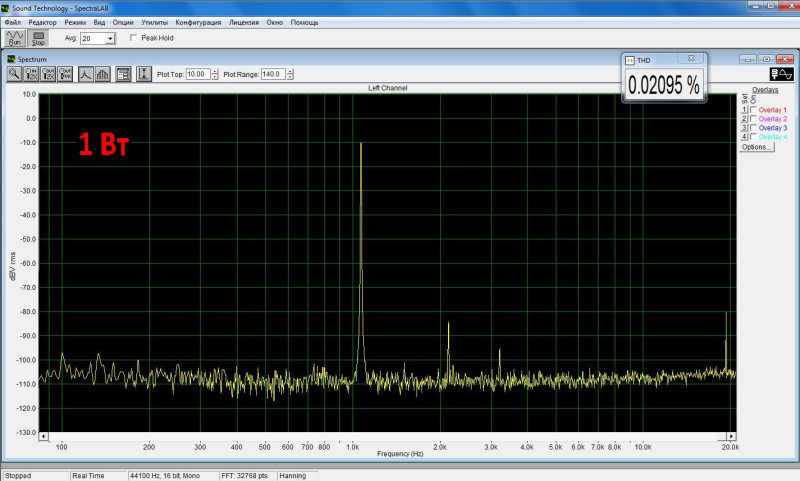800x481 pixels.
Task: Click the zoom in 2X icon
Action: (31, 74)
